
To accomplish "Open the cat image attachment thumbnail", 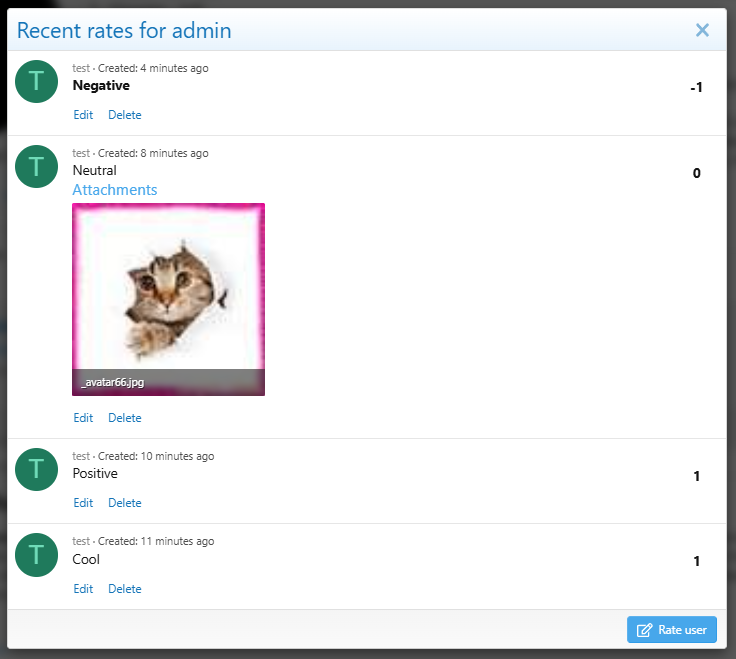I will [169, 299].
